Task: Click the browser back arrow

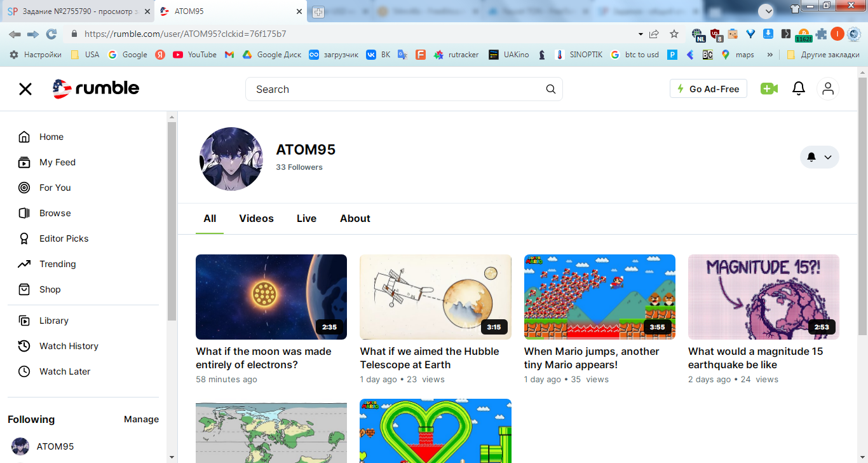Action: click(15, 34)
